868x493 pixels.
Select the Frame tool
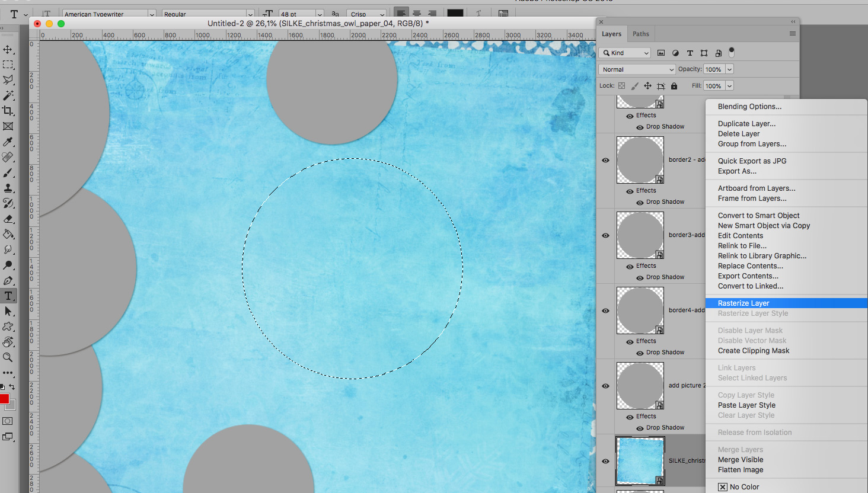(8, 126)
